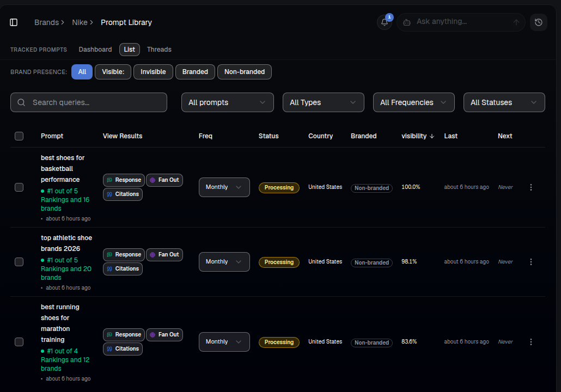View Response for marathon training prompt
Image resolution: width=561 pixels, height=392 pixels.
[x=124, y=335]
